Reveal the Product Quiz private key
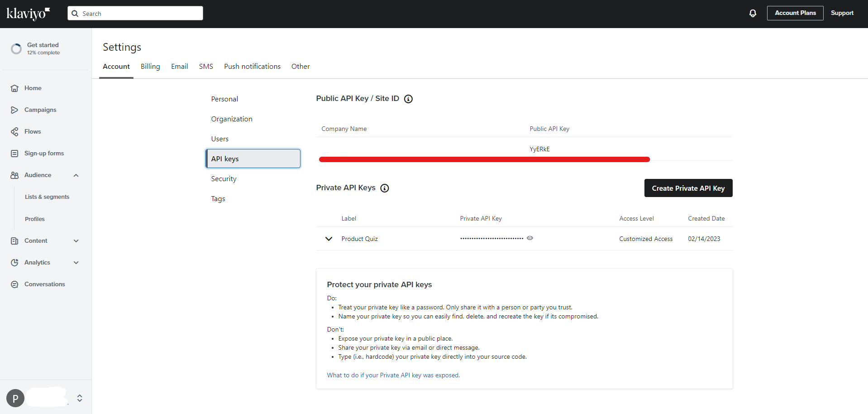868x414 pixels. (530, 238)
